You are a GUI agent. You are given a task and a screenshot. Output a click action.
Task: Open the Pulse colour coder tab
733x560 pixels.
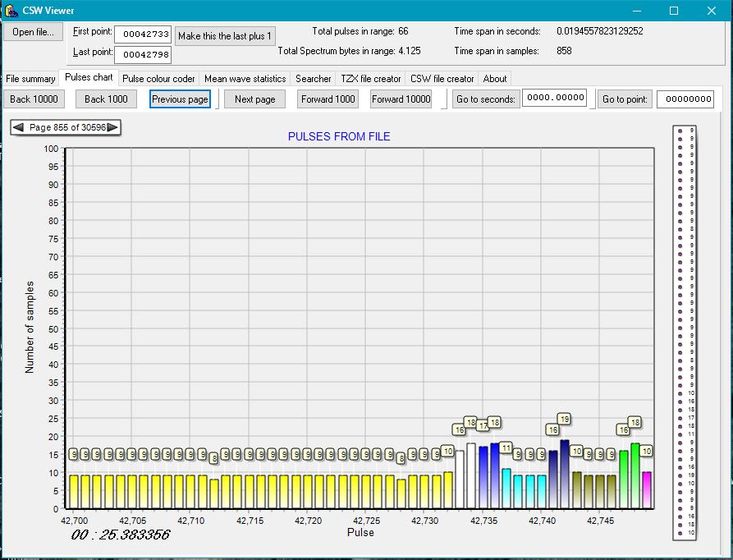click(158, 79)
